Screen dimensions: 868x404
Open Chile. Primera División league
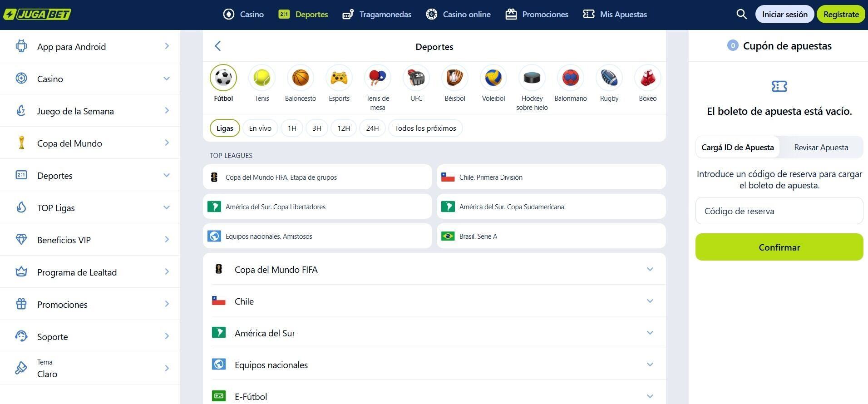coord(551,177)
